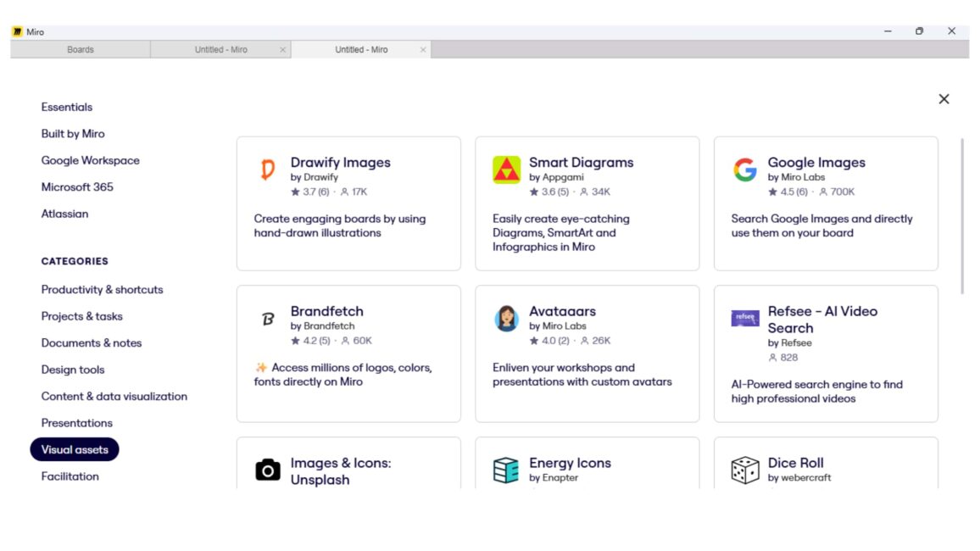
Task: Close the apps marketplace panel
Action: pos(944,99)
